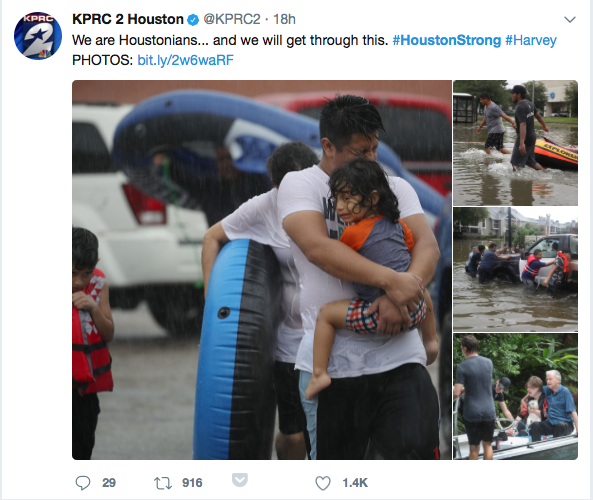View the large photo of man holding child
The image size is (593, 500).
262,270
